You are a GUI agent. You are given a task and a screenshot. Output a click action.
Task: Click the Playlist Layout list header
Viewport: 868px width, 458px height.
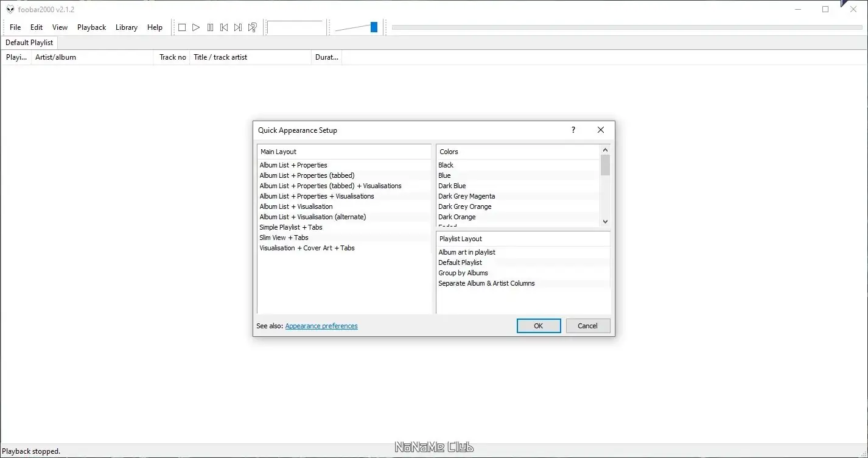523,239
